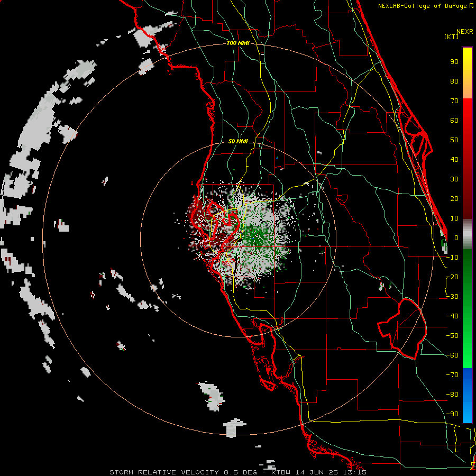Image resolution: width=476 pixels, height=476 pixels.
Task: Click the -70 scale label
Action: pyautogui.click(x=452, y=375)
